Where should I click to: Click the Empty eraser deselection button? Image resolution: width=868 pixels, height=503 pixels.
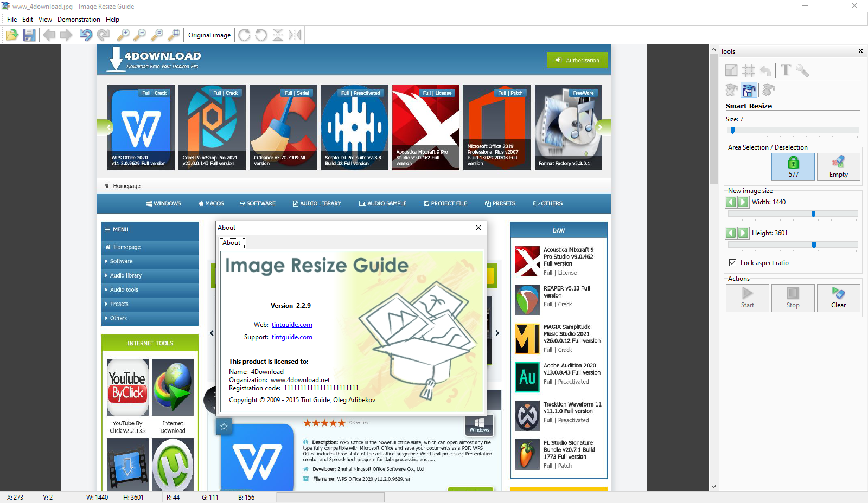coord(838,166)
